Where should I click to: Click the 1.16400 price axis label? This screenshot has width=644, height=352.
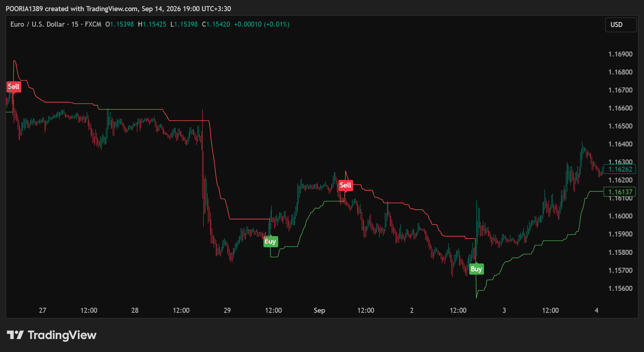coord(620,144)
